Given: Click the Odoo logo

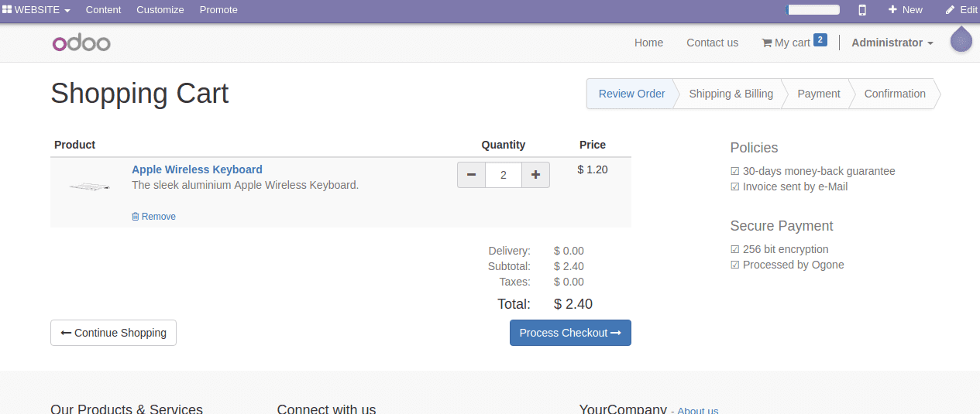Looking at the screenshot, I should pyautogui.click(x=81, y=43).
